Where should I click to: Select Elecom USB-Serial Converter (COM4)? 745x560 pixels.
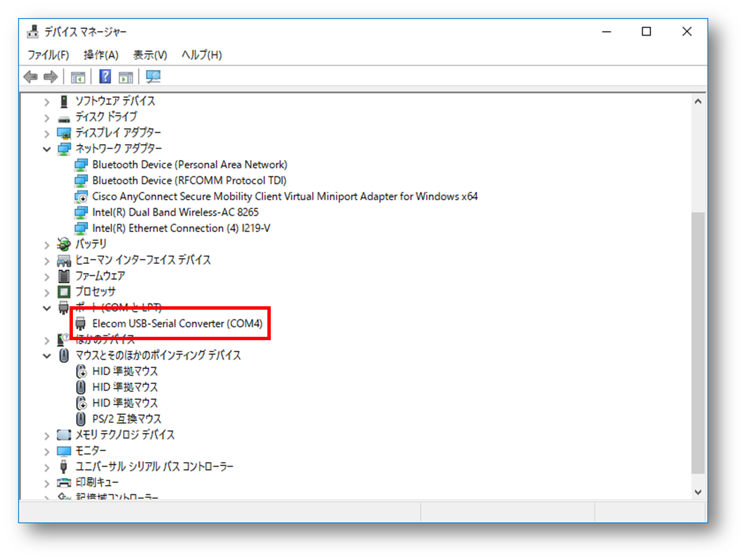point(177,323)
